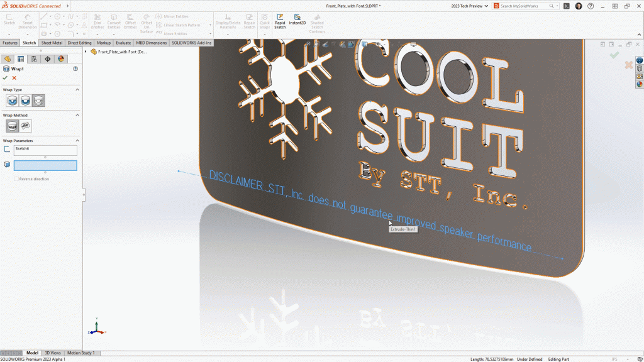The height and width of the screenshot is (362, 644).
Task: Select the Emboss wrap type
Action: tap(13, 101)
